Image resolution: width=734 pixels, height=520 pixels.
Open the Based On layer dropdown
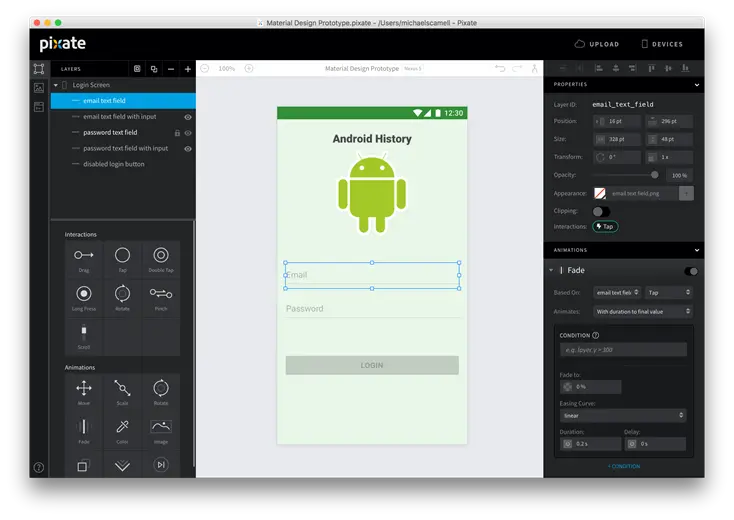coord(617,293)
